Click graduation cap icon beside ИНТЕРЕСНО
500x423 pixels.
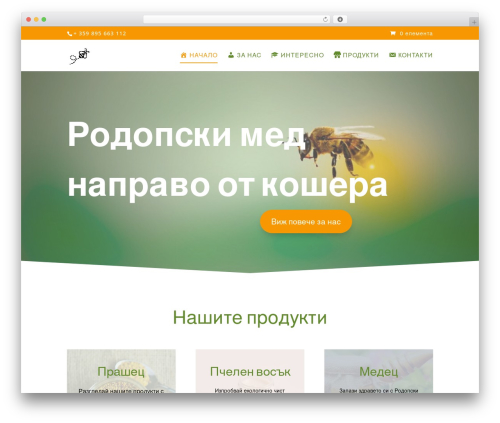click(274, 55)
